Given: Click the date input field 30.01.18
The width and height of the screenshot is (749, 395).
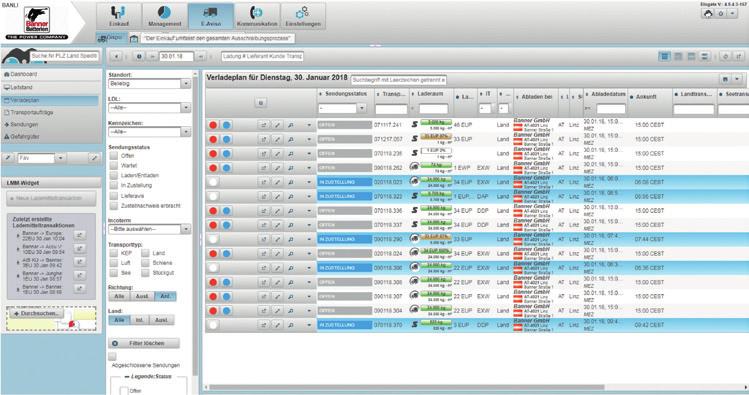Looking at the screenshot, I should tap(176, 56).
